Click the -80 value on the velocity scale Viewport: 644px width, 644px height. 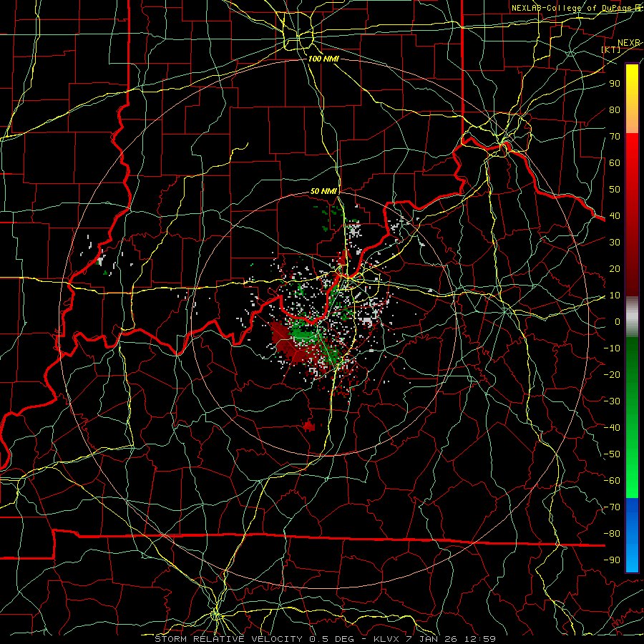click(612, 534)
